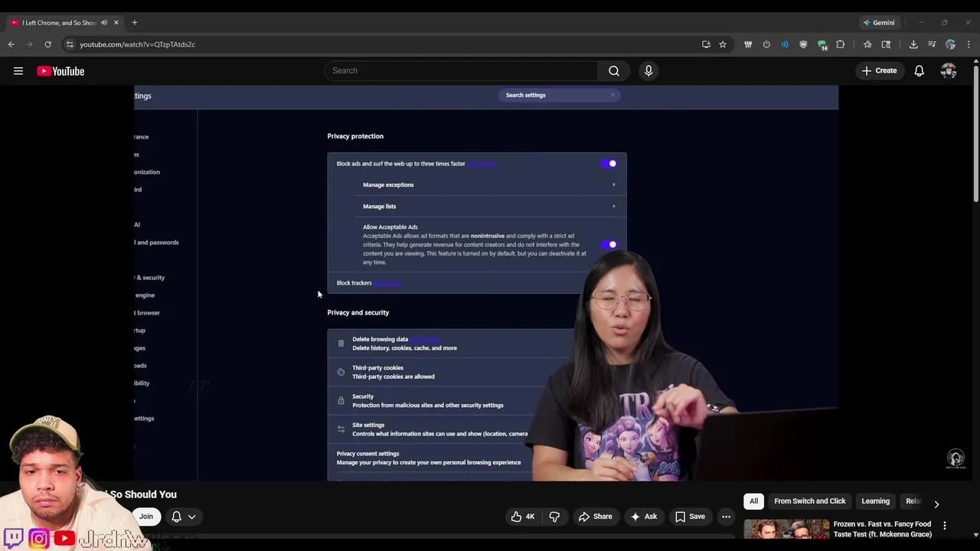This screenshot has width=980, height=551.
Task: Ask about this video
Action: point(644,517)
